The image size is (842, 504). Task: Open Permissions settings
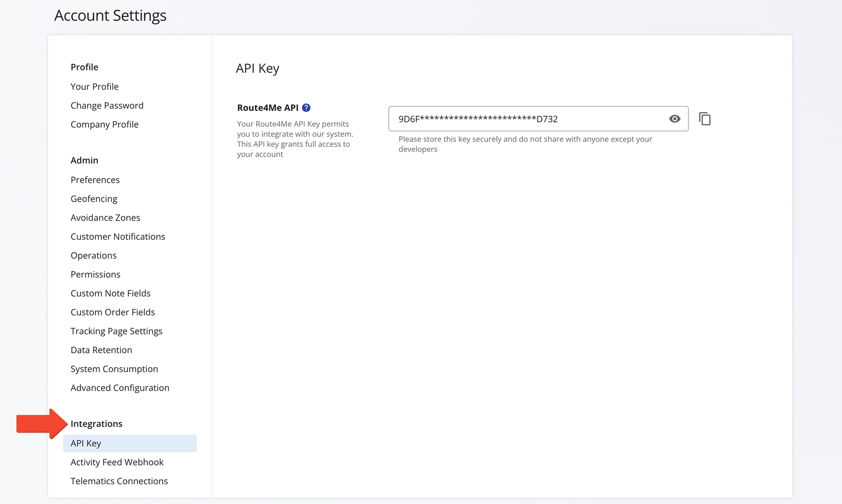coord(95,274)
